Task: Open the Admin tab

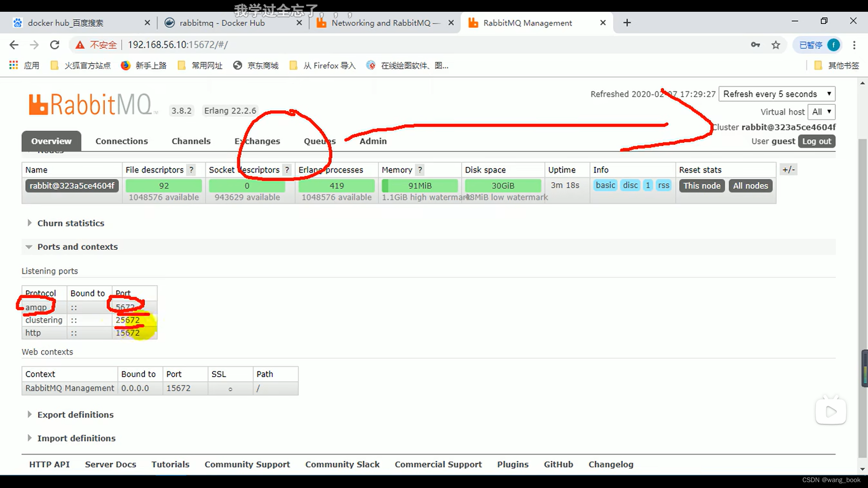Action: click(373, 141)
